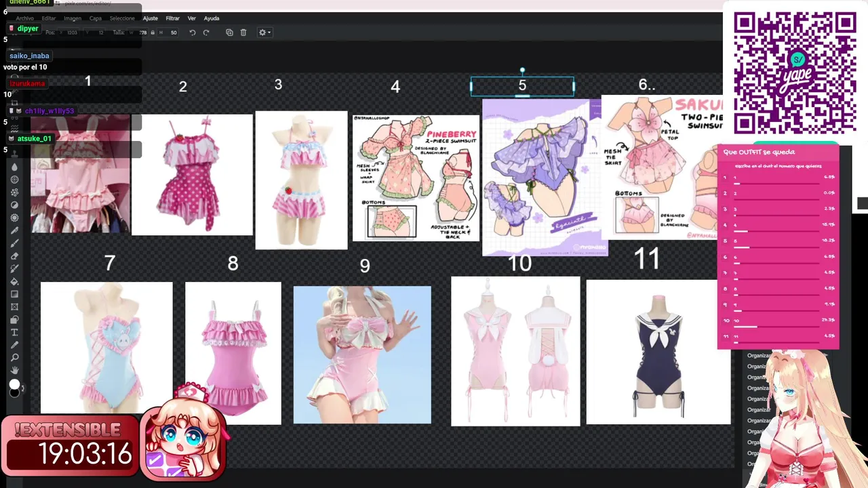This screenshot has width=868, height=488.
Task: Select the Hand pan tool
Action: click(x=14, y=370)
